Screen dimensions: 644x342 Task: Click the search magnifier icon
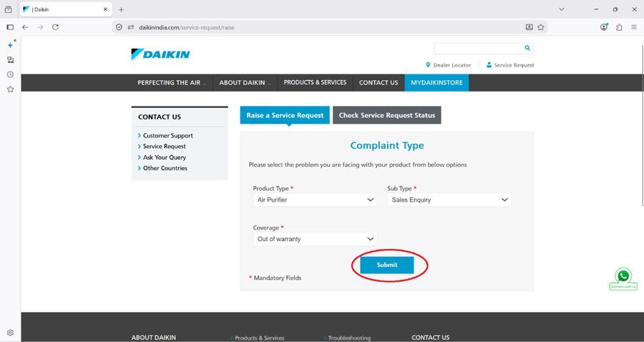click(x=527, y=48)
